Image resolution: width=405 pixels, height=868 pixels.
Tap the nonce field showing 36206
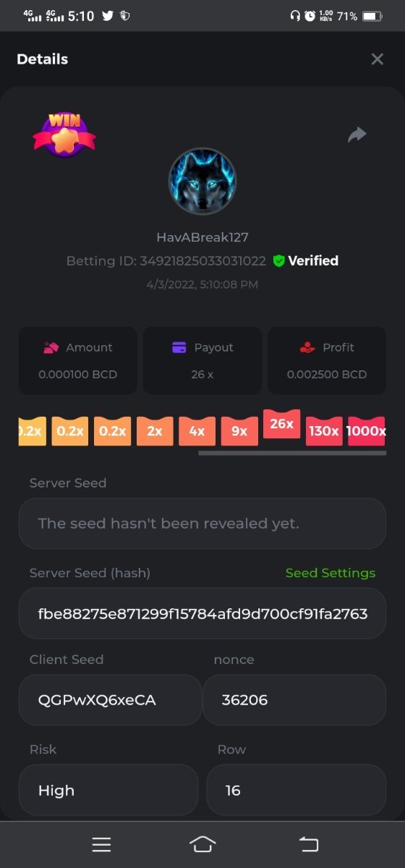pyautogui.click(x=294, y=699)
